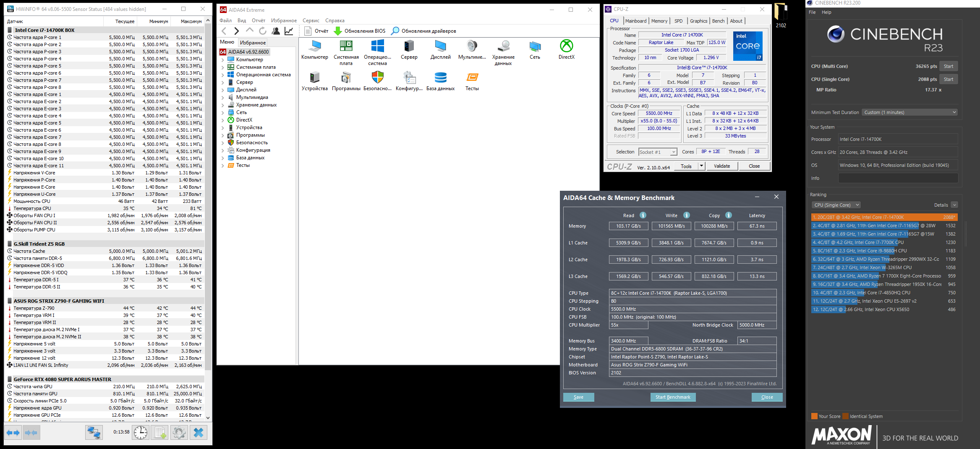Screen dimensions: 980x449
Task: Click HWiNFO expand columns arrows button
Action: click(13, 432)
